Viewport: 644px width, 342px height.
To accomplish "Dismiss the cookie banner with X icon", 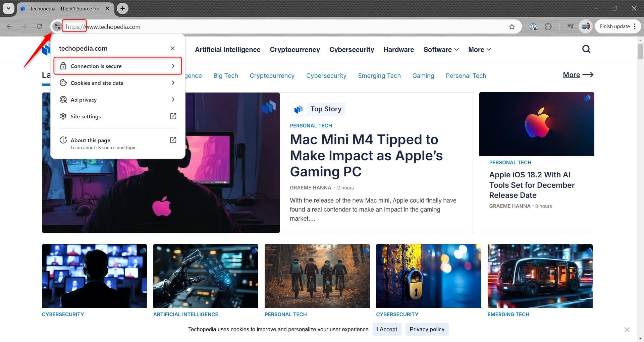I will [x=627, y=330].
